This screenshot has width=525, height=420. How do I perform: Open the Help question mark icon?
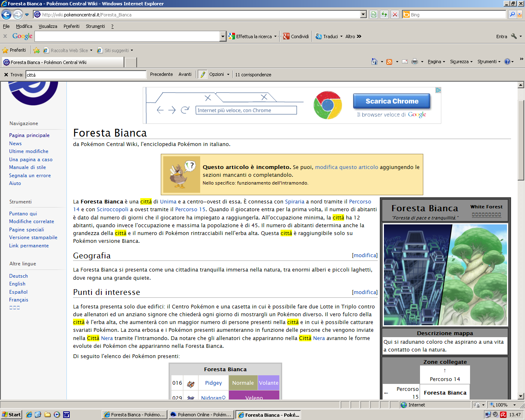click(507, 62)
